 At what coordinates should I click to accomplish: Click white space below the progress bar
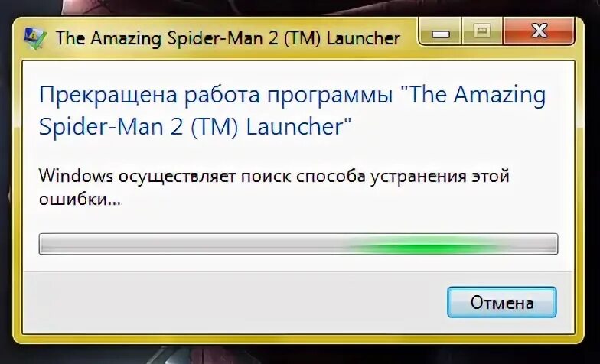point(298,263)
